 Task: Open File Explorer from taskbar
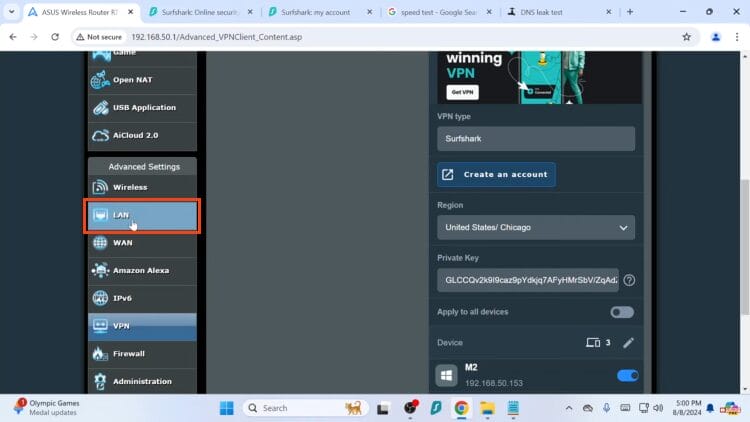click(x=487, y=408)
